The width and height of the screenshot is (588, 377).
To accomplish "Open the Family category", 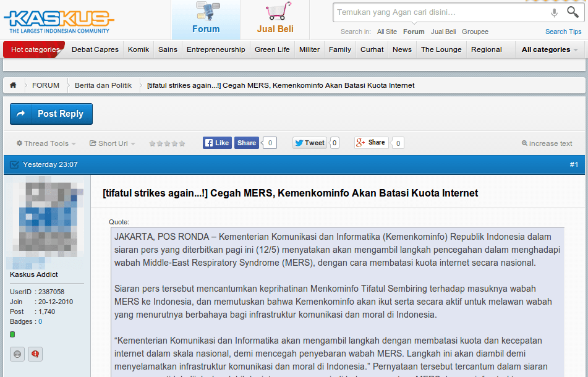I will point(340,49).
